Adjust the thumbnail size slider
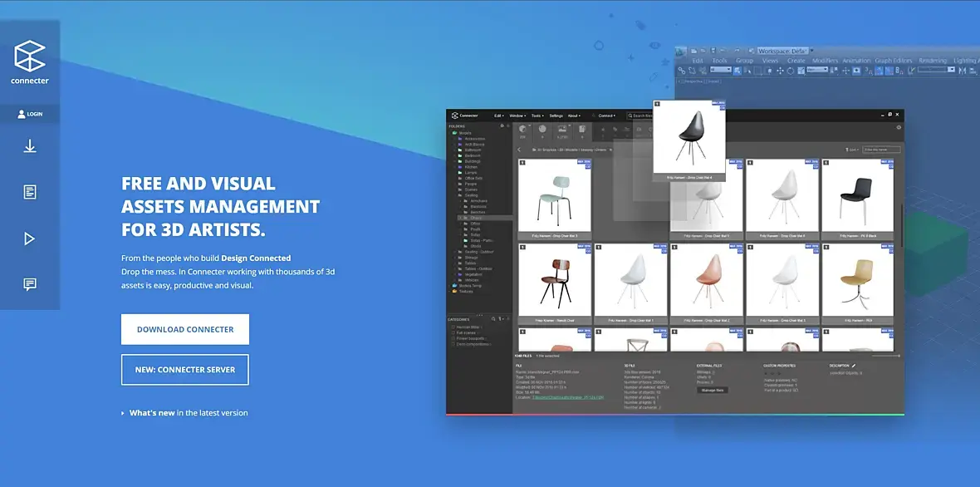This screenshot has height=487, width=980. pyautogui.click(x=885, y=356)
